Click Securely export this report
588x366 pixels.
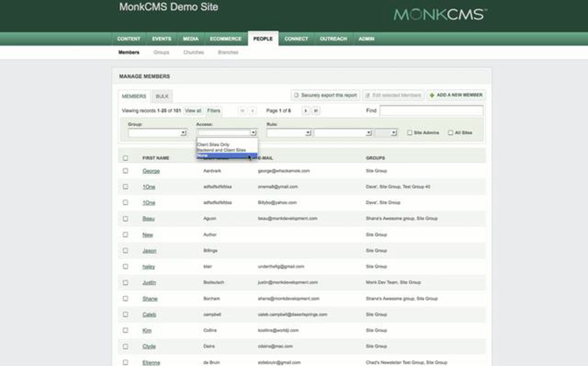(x=326, y=95)
